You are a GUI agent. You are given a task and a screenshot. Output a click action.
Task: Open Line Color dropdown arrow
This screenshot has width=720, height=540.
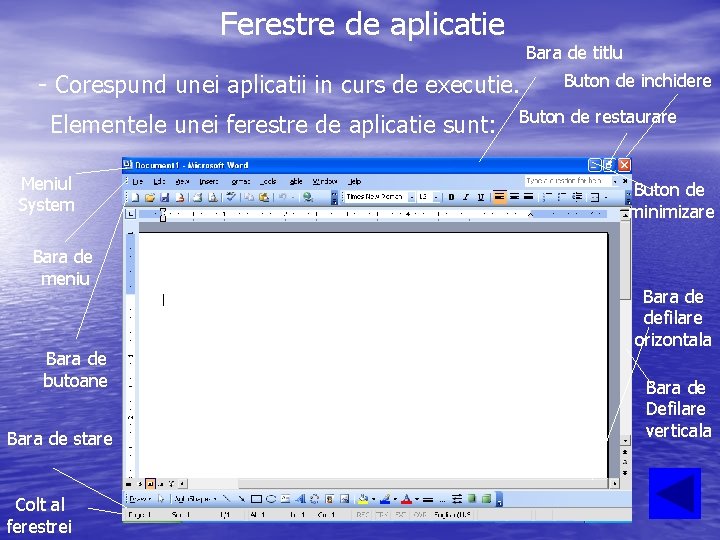click(x=395, y=499)
